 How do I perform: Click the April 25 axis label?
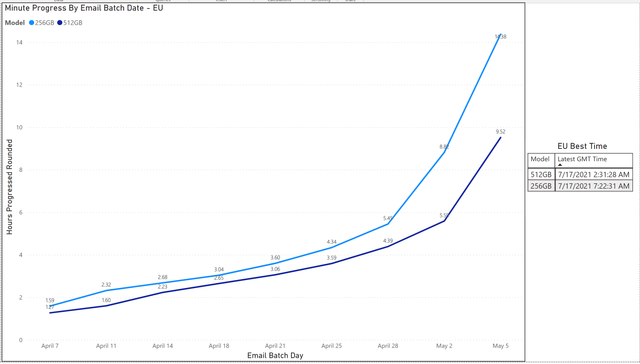[x=331, y=346]
